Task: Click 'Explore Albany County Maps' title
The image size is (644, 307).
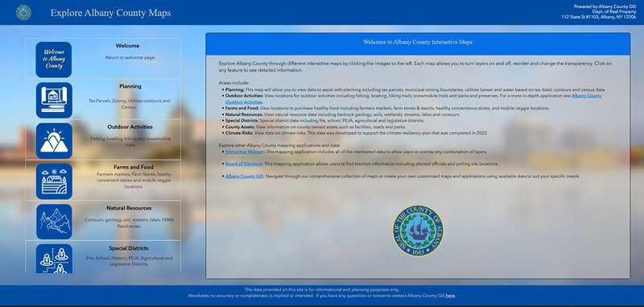Action: point(110,13)
